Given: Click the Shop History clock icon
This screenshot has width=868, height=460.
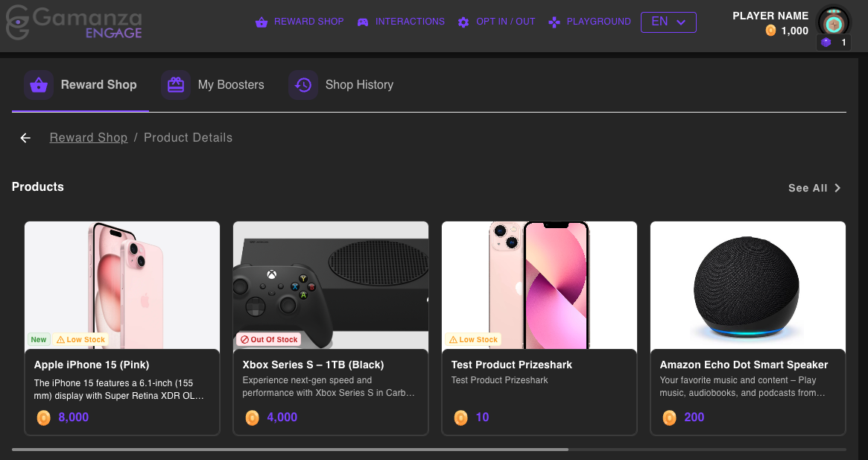Looking at the screenshot, I should click(302, 85).
